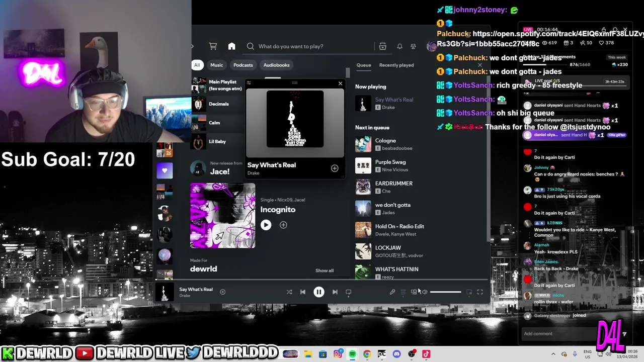Toggle shuffle in the player bar
644x362 pixels.
coord(289,292)
